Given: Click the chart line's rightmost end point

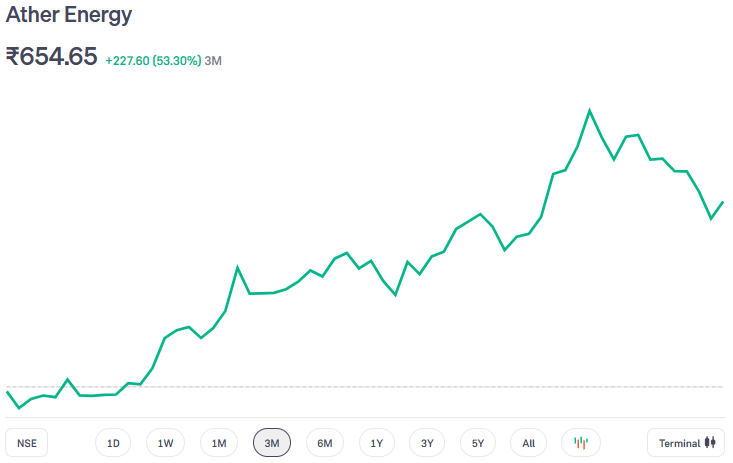Looking at the screenshot, I should click(722, 202).
